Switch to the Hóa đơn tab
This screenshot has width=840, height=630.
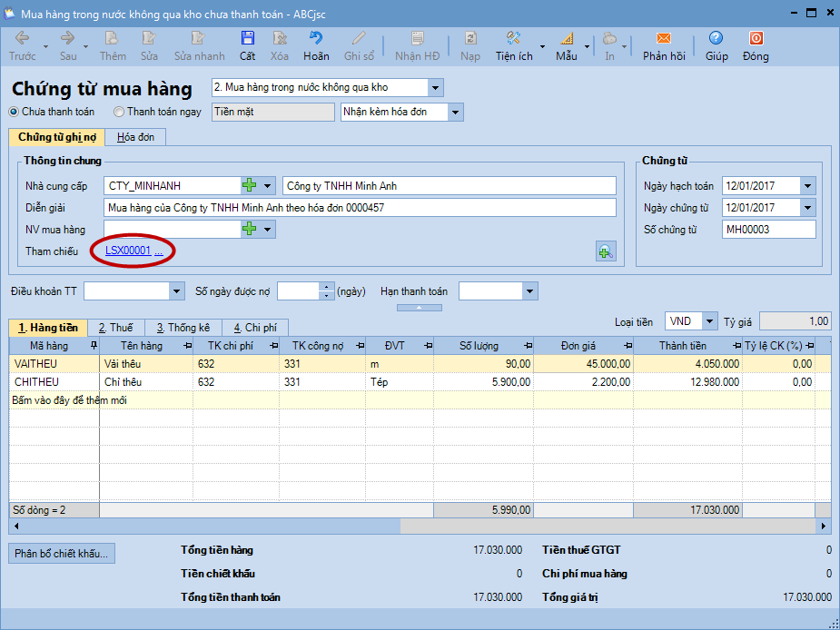135,137
